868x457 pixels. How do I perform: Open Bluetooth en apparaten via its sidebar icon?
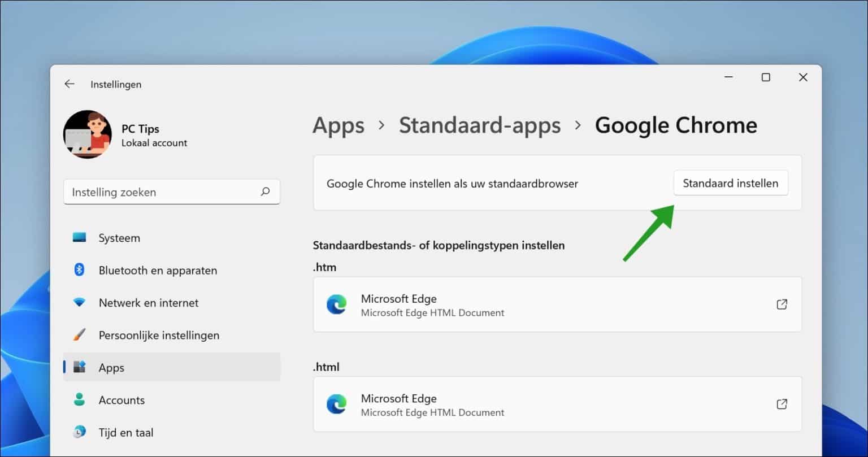point(79,270)
